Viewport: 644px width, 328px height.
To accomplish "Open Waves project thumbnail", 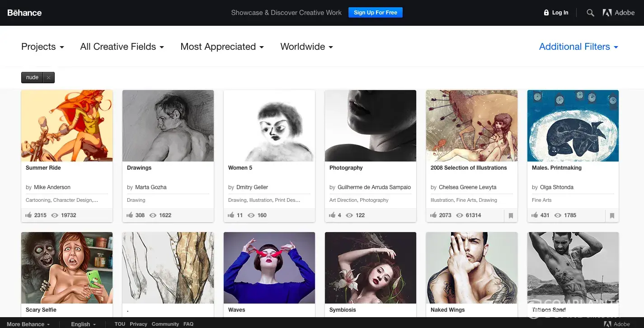I will 269,268.
